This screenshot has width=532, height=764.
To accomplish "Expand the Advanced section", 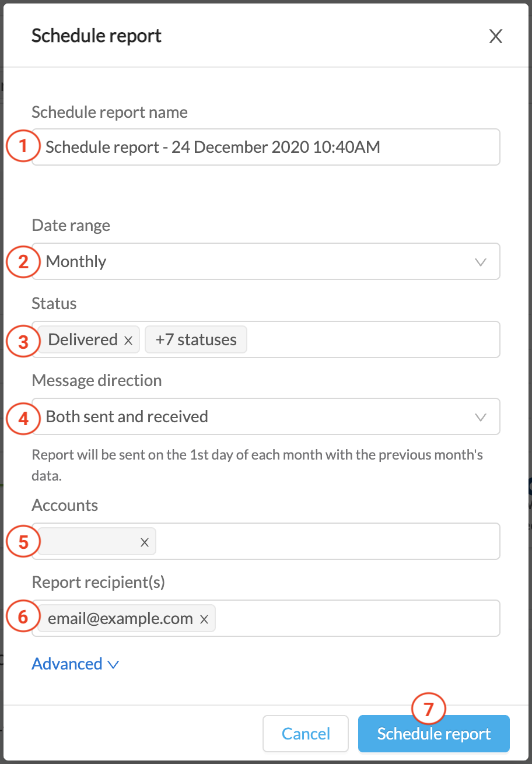I will pyautogui.click(x=75, y=664).
